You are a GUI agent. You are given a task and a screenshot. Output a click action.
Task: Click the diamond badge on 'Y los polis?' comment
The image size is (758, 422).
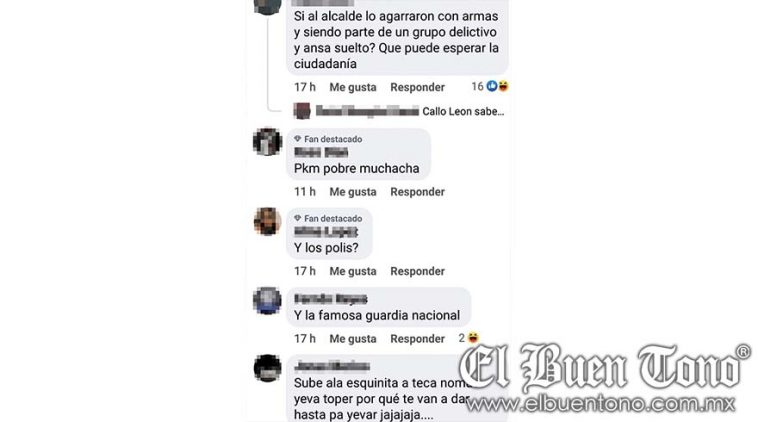point(297,218)
